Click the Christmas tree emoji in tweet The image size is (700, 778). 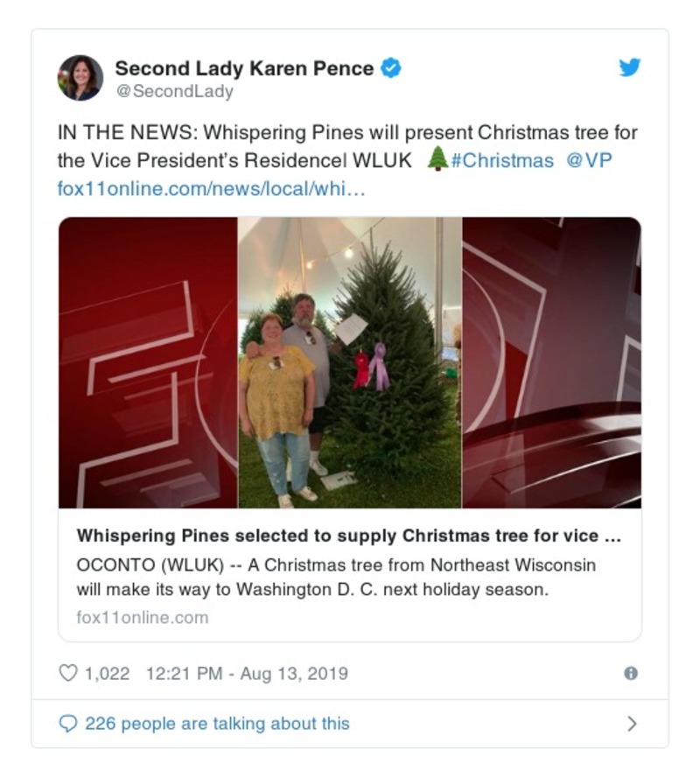point(437,160)
